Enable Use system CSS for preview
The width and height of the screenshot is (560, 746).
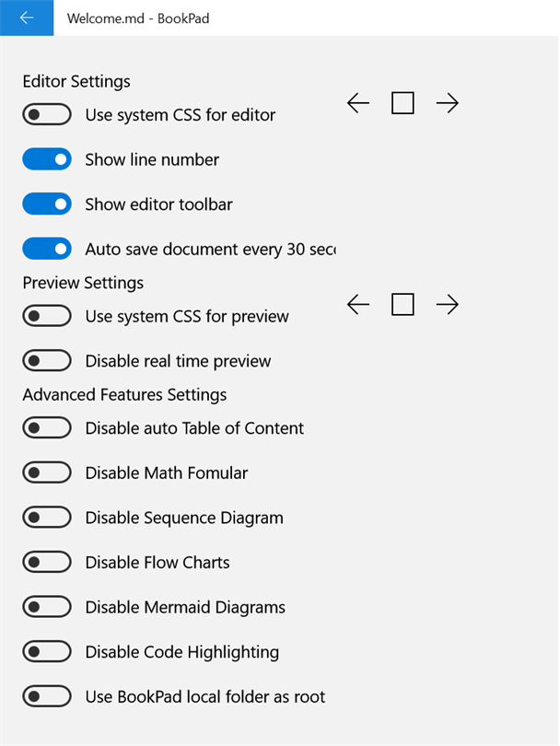[47, 316]
